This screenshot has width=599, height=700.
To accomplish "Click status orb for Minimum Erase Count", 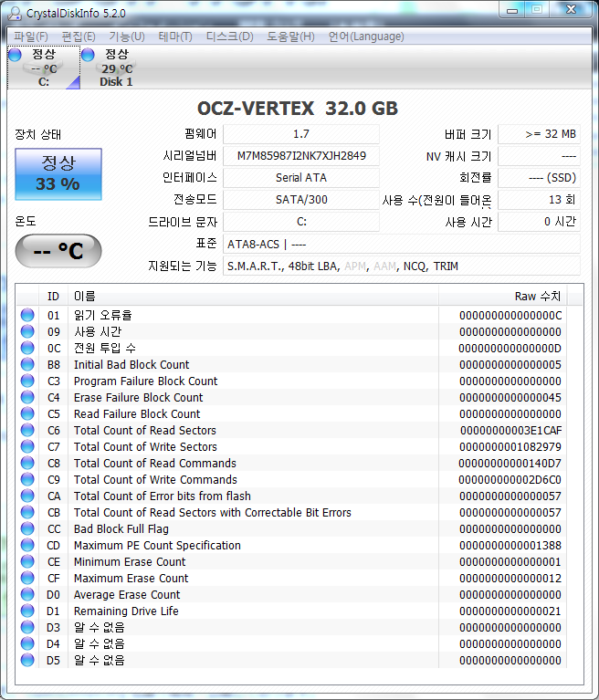I will [27, 561].
